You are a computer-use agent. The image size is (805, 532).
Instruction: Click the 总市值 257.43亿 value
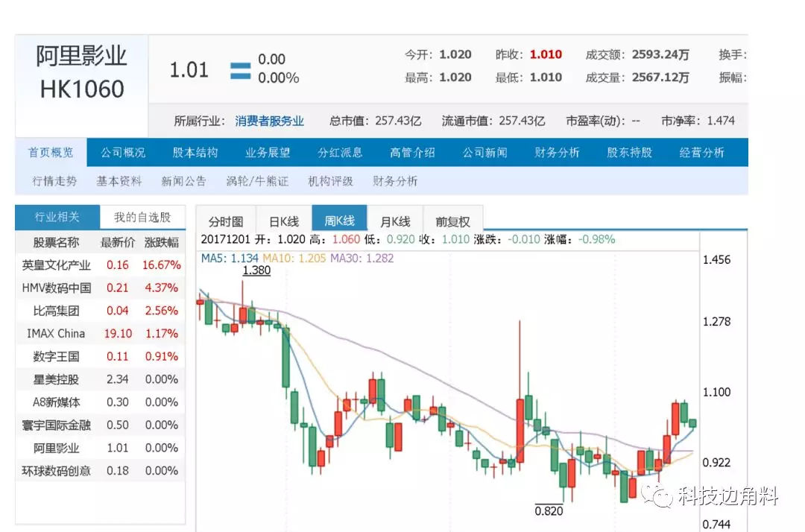pyautogui.click(x=398, y=121)
